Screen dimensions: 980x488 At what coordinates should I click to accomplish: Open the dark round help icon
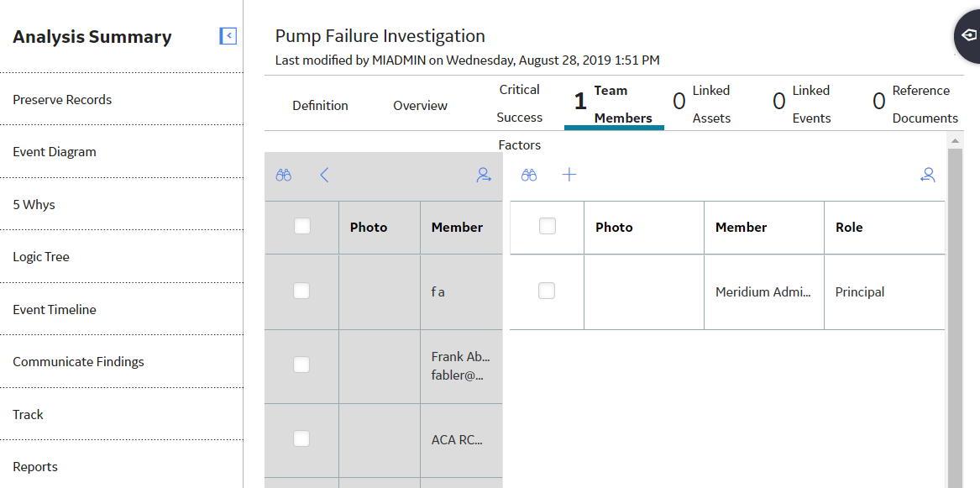[969, 35]
